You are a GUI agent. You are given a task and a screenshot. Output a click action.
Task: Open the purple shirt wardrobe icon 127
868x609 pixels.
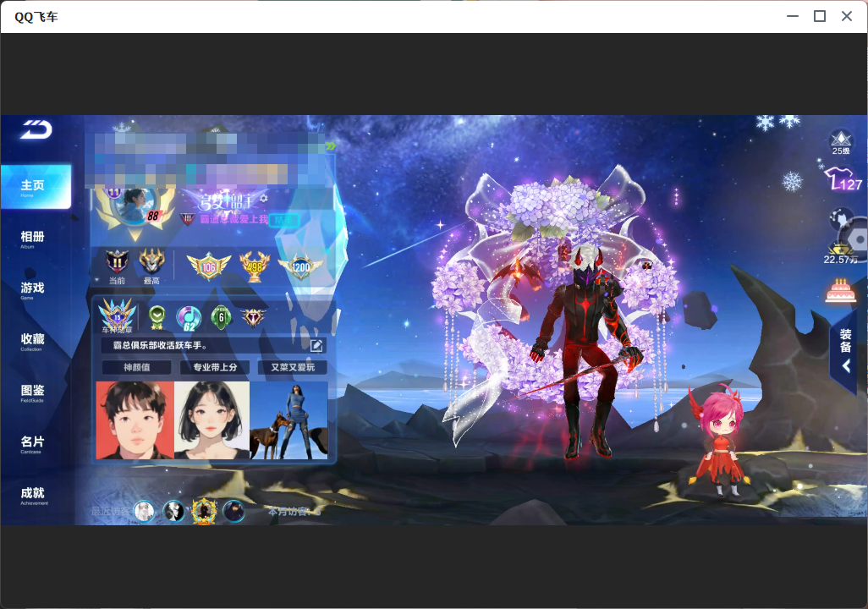(x=843, y=180)
